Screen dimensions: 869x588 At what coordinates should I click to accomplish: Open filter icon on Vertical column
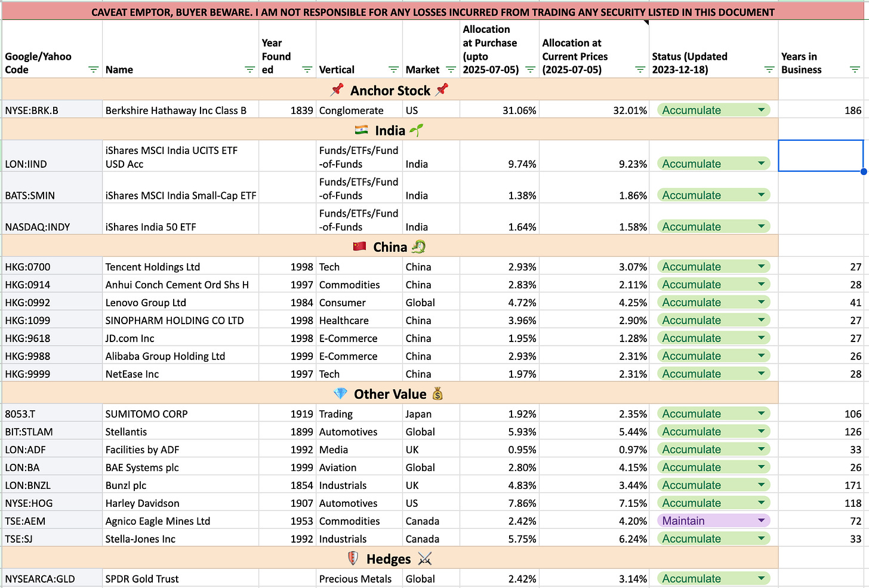click(x=393, y=70)
